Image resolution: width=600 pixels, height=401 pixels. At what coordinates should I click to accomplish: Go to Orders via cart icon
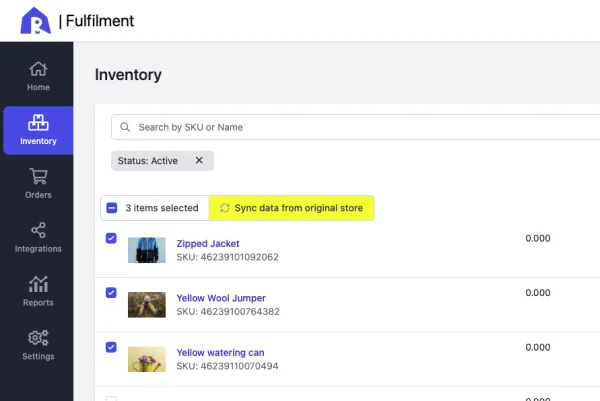click(38, 176)
